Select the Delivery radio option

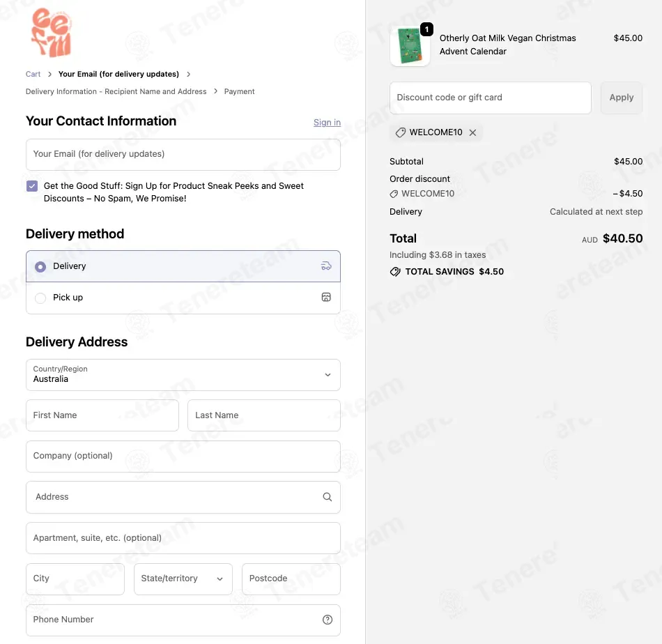pyautogui.click(x=40, y=267)
